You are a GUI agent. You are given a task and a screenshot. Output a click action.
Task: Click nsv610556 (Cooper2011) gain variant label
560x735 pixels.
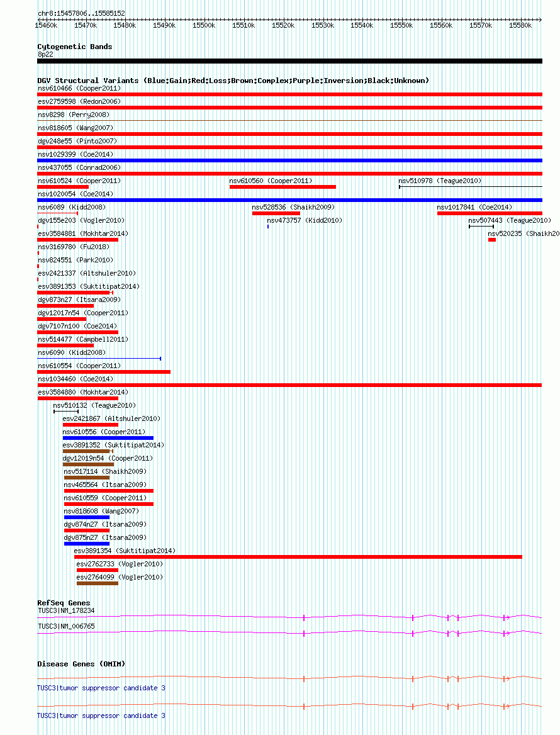click(104, 431)
